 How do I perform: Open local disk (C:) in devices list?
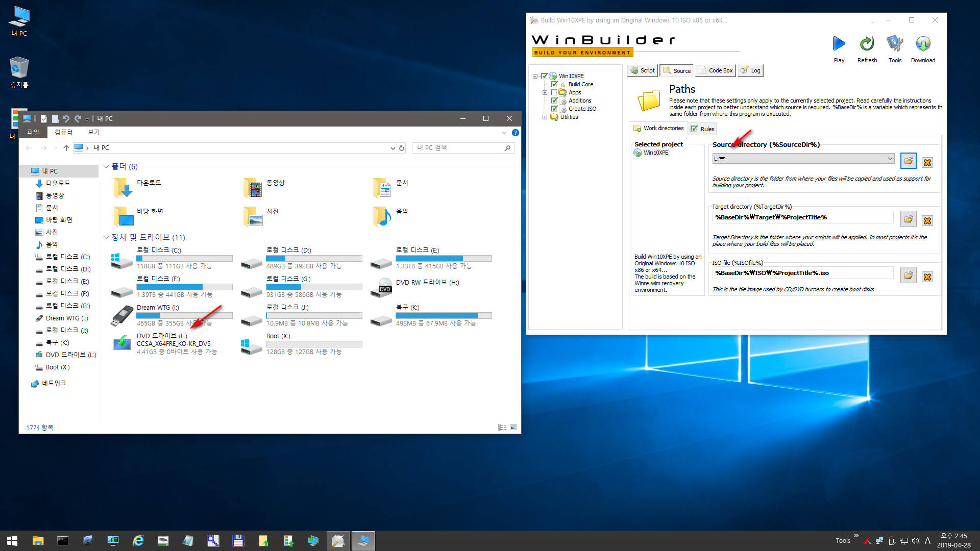(x=171, y=258)
